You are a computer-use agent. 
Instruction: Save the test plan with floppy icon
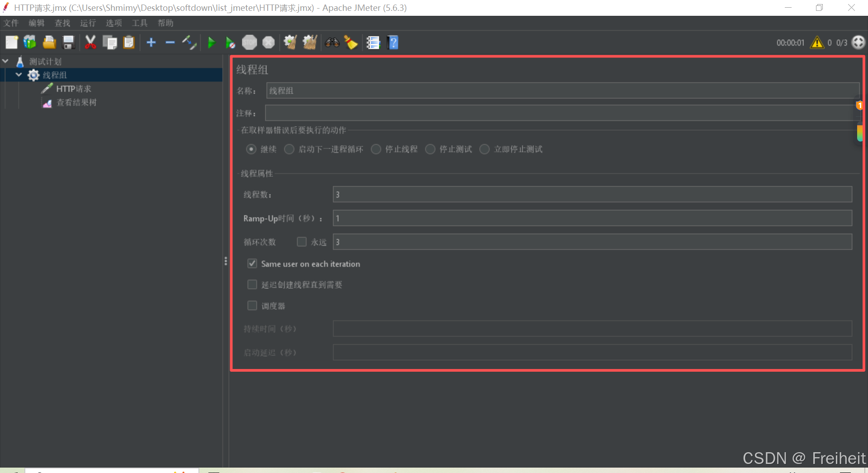(68, 43)
